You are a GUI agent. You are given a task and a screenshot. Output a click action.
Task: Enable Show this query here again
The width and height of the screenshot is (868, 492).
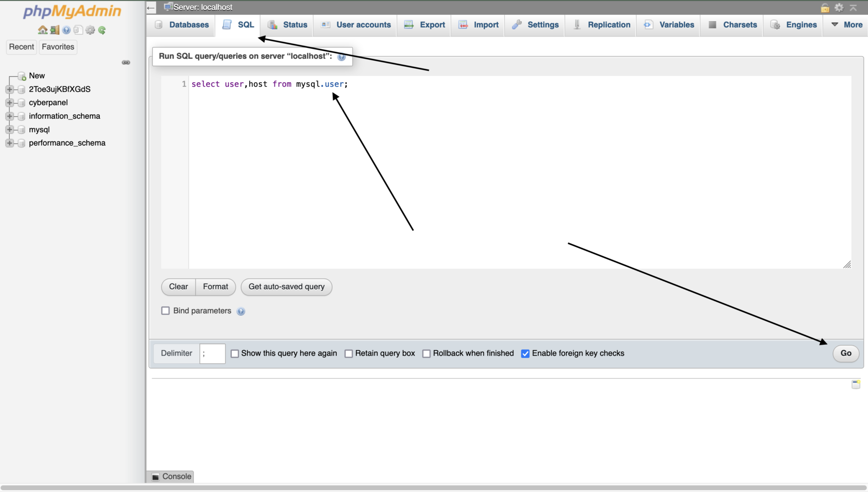tap(235, 354)
